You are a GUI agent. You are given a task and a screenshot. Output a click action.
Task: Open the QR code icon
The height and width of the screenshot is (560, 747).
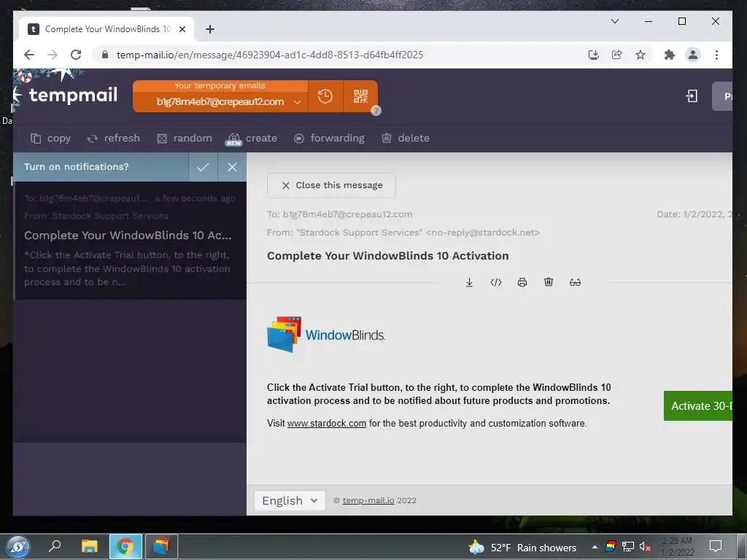pos(360,97)
